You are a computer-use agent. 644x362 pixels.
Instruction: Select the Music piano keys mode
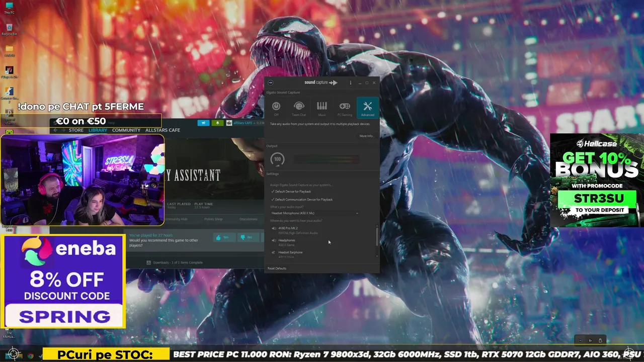tap(322, 108)
